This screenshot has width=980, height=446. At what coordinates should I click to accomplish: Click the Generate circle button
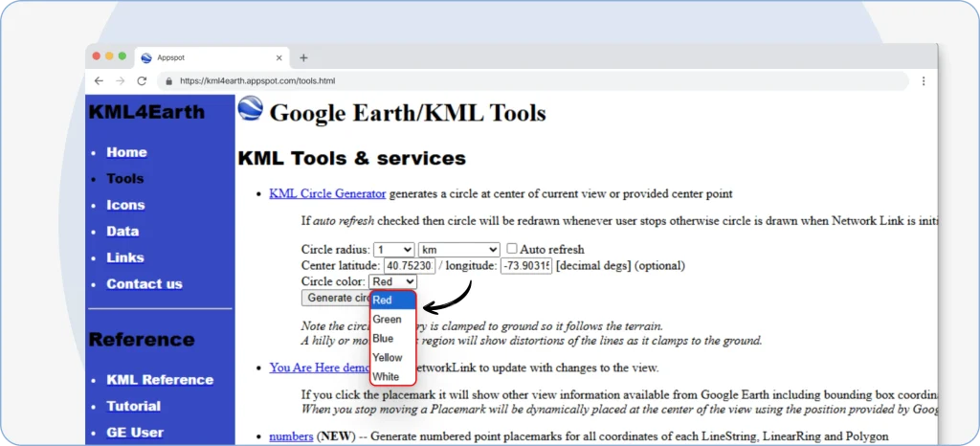click(x=336, y=298)
